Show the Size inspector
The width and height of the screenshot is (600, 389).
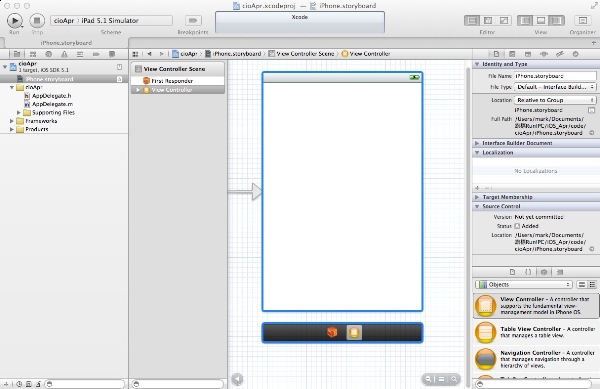(x=560, y=54)
